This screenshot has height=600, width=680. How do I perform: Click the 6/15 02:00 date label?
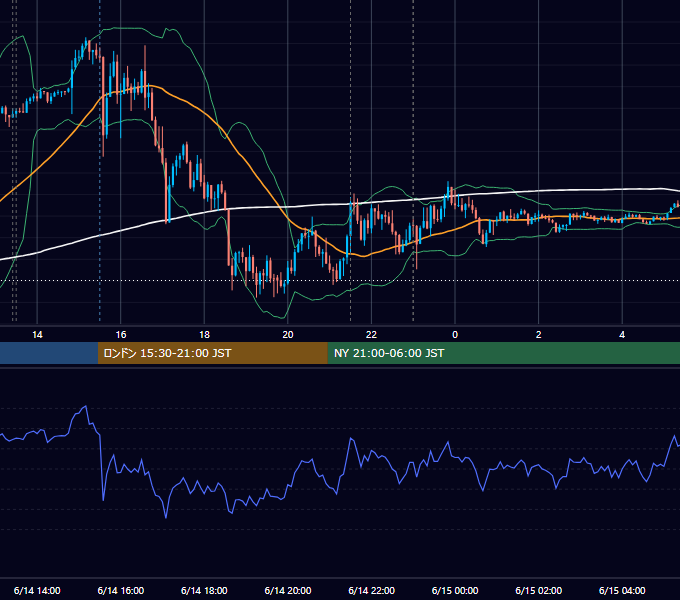(539, 590)
